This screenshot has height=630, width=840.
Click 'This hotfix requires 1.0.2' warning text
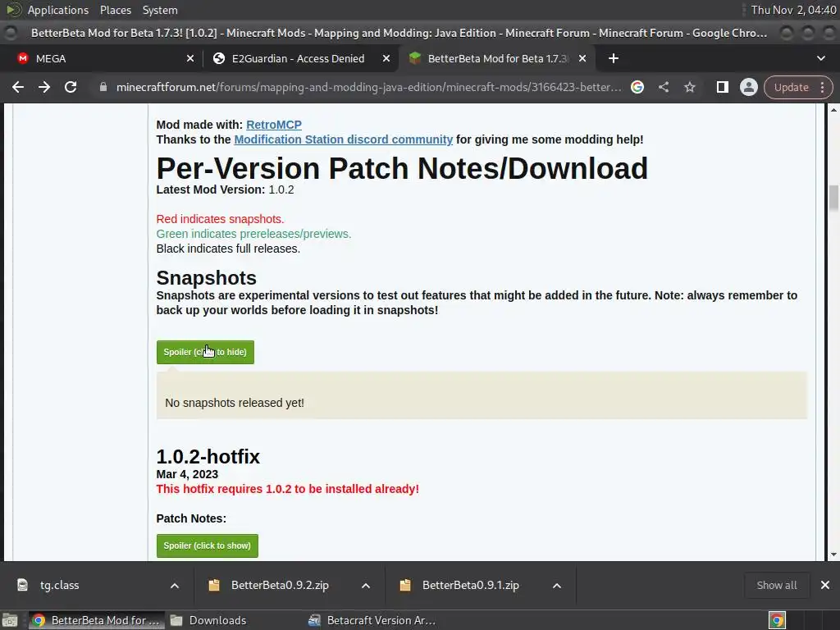click(288, 489)
